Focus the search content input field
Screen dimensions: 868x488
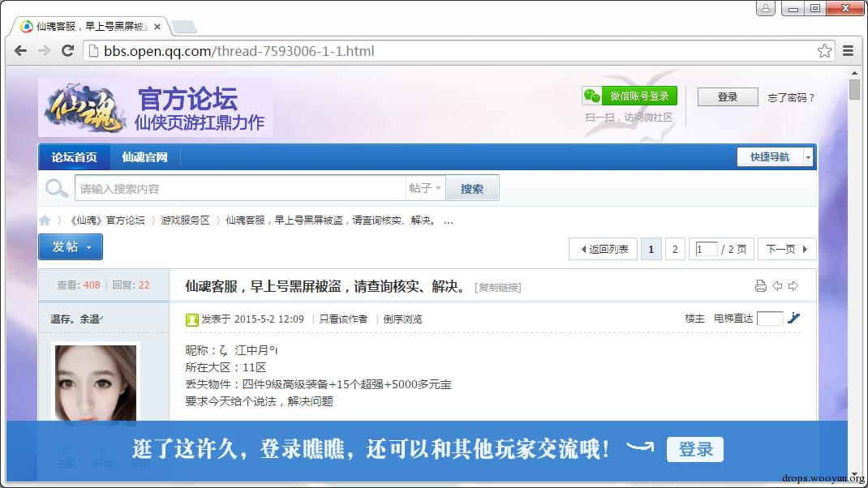[240, 189]
